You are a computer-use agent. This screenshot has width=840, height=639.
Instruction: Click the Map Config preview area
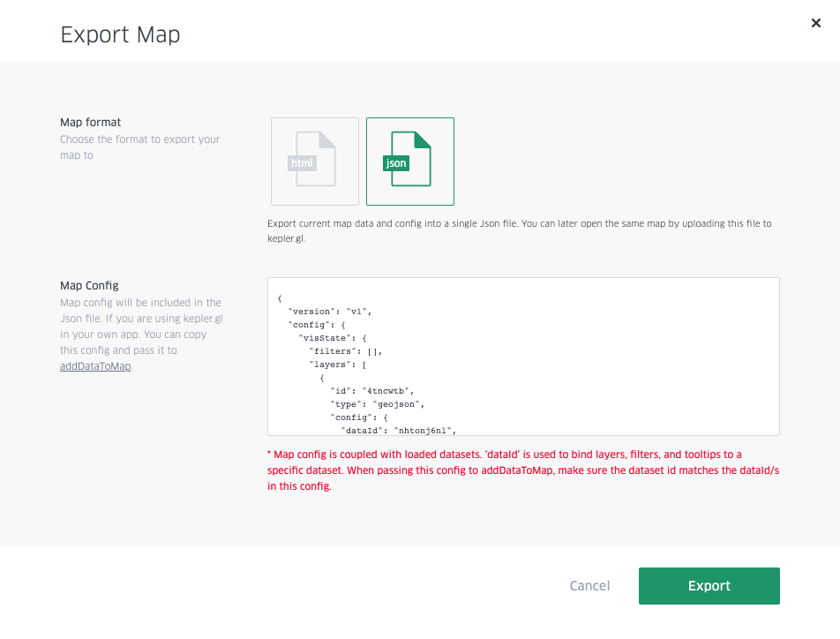click(x=522, y=356)
